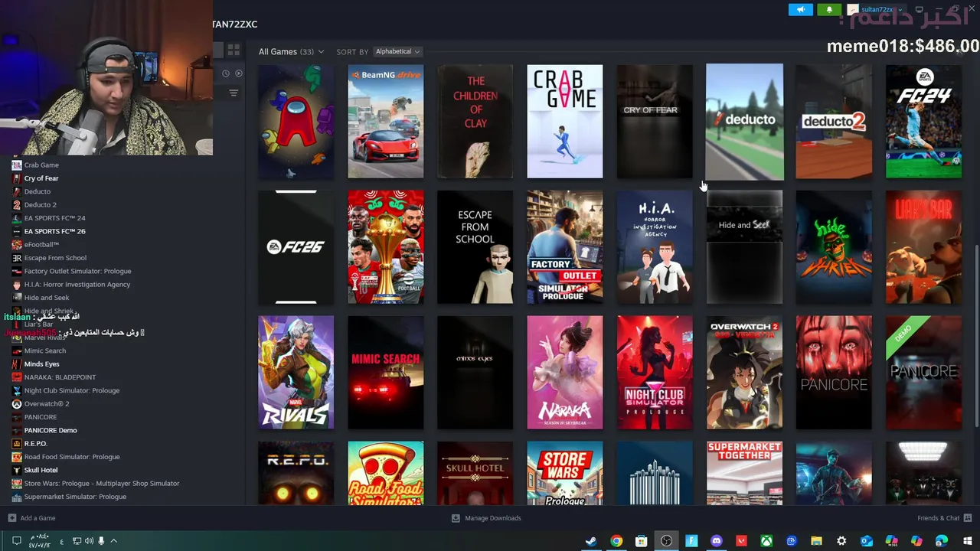Open the NARAKA Bladepoint cover
This screenshot has height=551, width=980.
[565, 372]
